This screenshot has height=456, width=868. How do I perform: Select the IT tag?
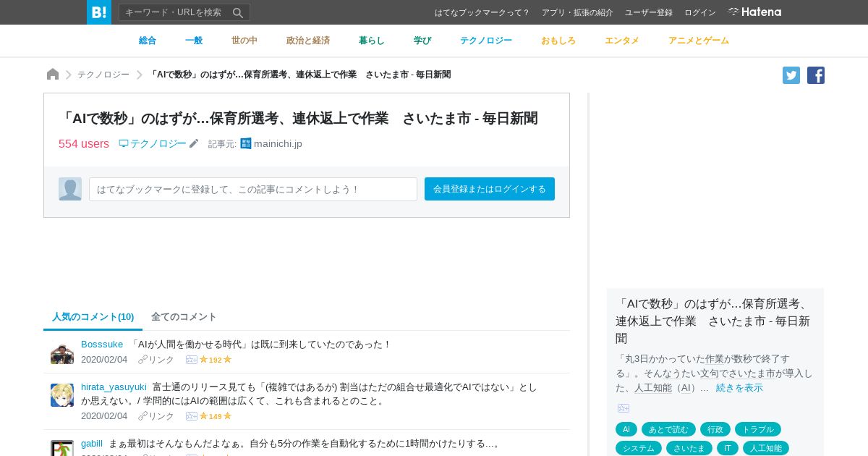coord(728,448)
